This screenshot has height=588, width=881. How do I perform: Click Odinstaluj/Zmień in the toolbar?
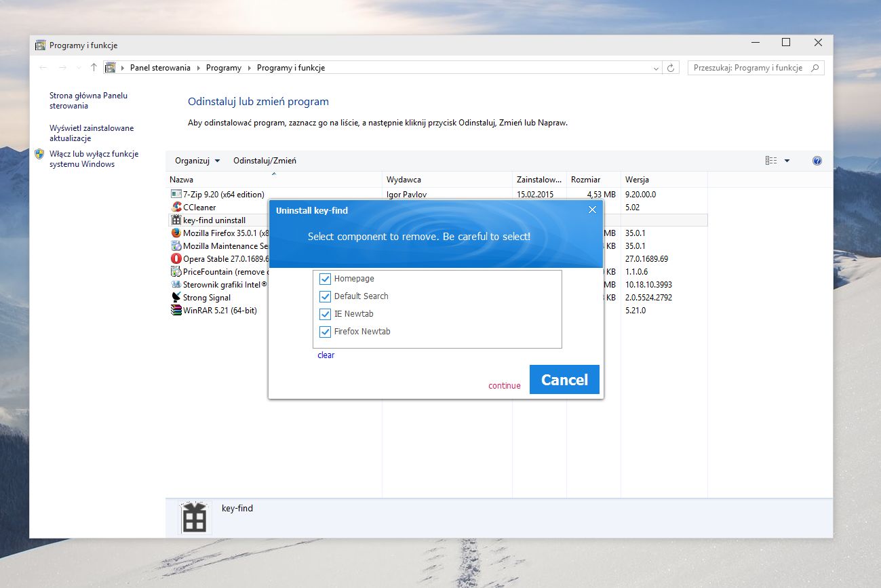click(x=265, y=161)
